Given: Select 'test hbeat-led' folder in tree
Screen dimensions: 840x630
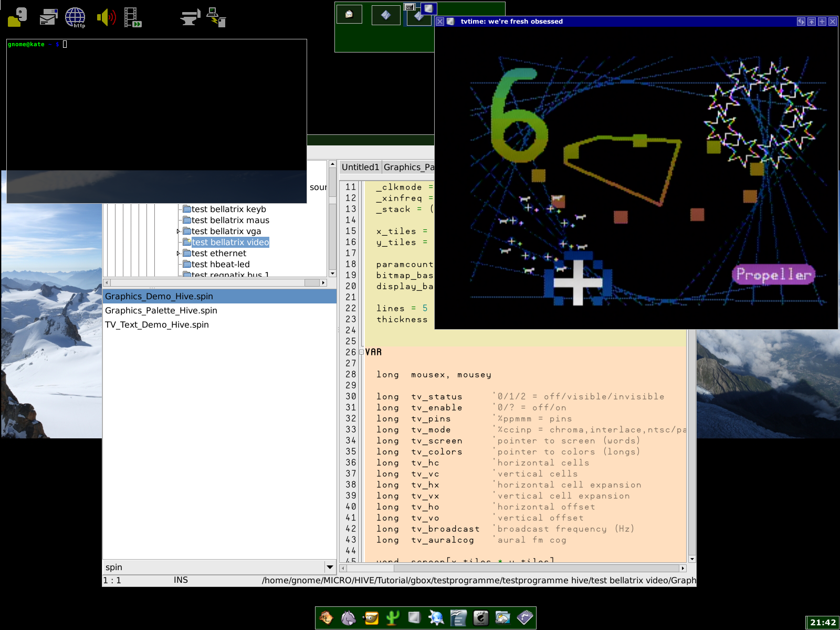Looking at the screenshot, I should point(220,264).
